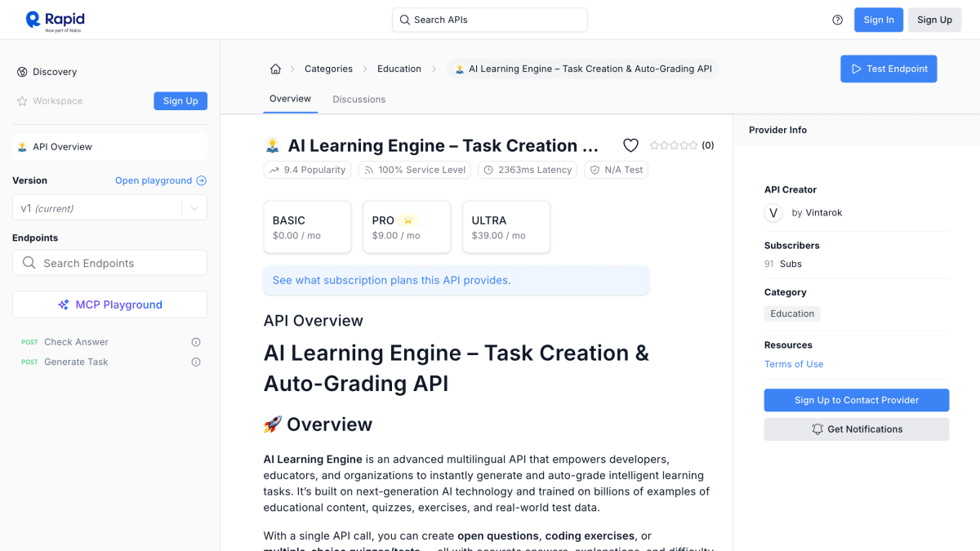
Task: Click the Latency clock icon
Action: point(488,170)
